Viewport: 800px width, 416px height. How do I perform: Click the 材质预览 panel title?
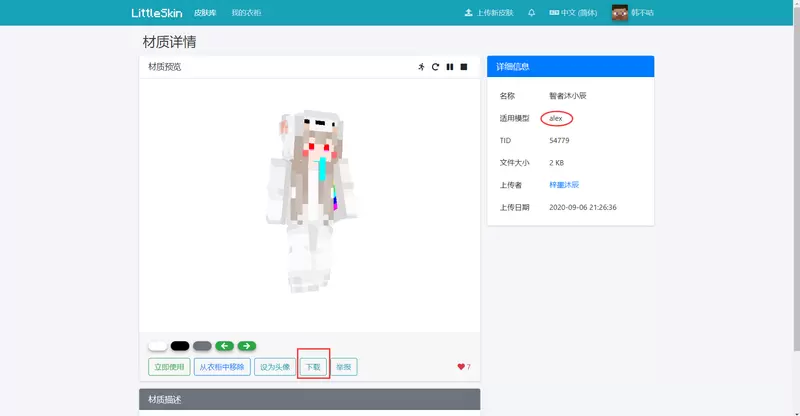165,67
